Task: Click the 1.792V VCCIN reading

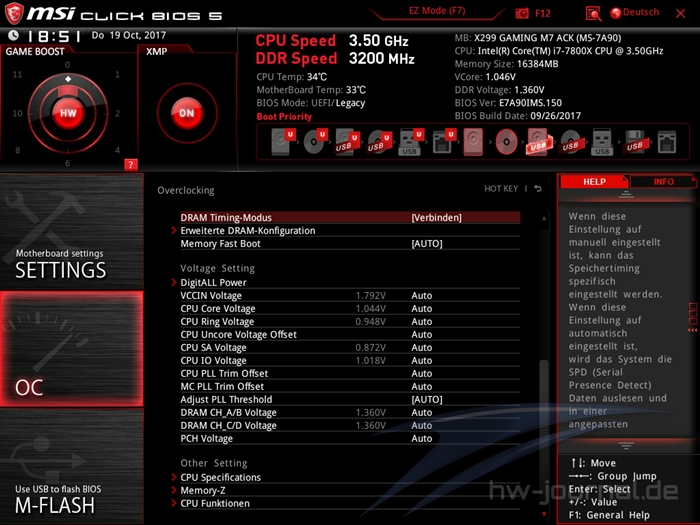Action: click(x=371, y=296)
